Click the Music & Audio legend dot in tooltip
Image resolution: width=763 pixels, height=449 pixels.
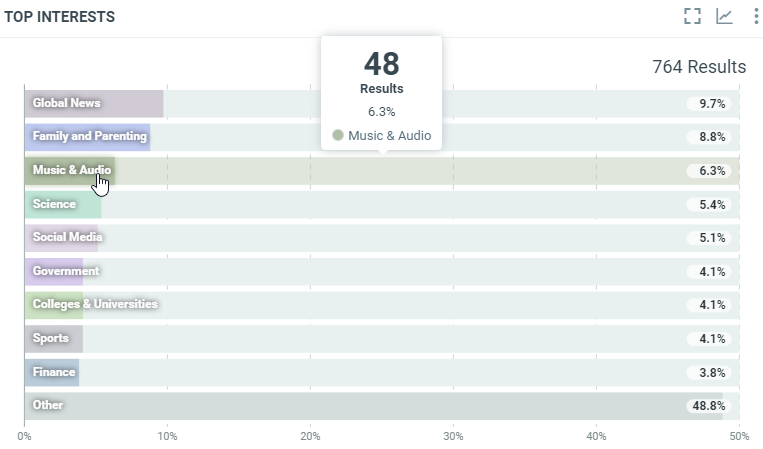tap(338, 135)
